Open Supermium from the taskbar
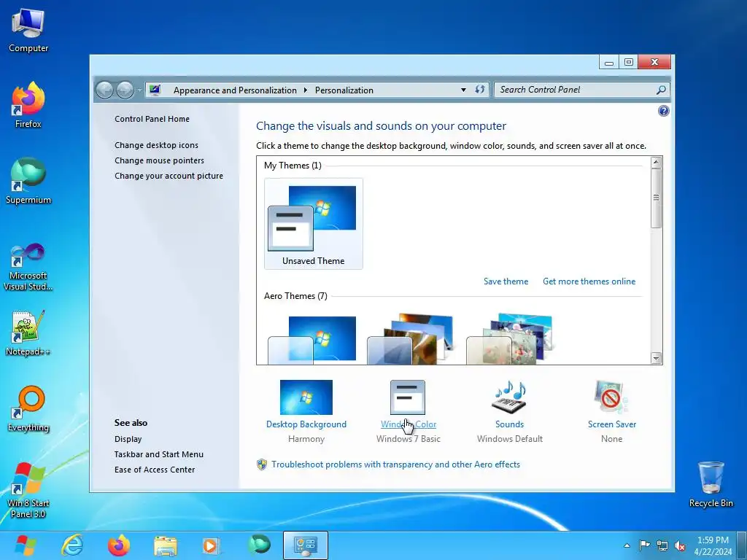Image resolution: width=747 pixels, height=560 pixels. coord(258,545)
